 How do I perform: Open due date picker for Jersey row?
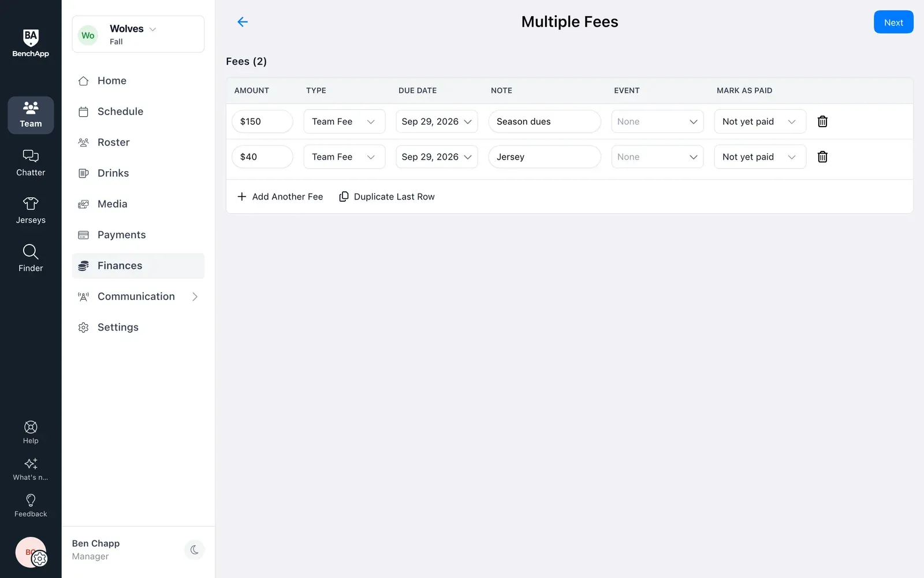pyautogui.click(x=437, y=157)
